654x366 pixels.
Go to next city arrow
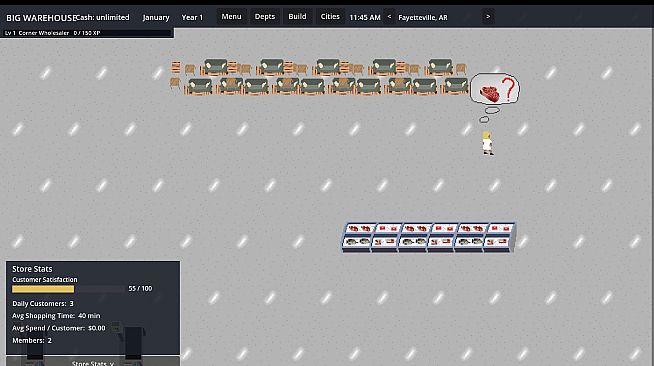point(488,17)
